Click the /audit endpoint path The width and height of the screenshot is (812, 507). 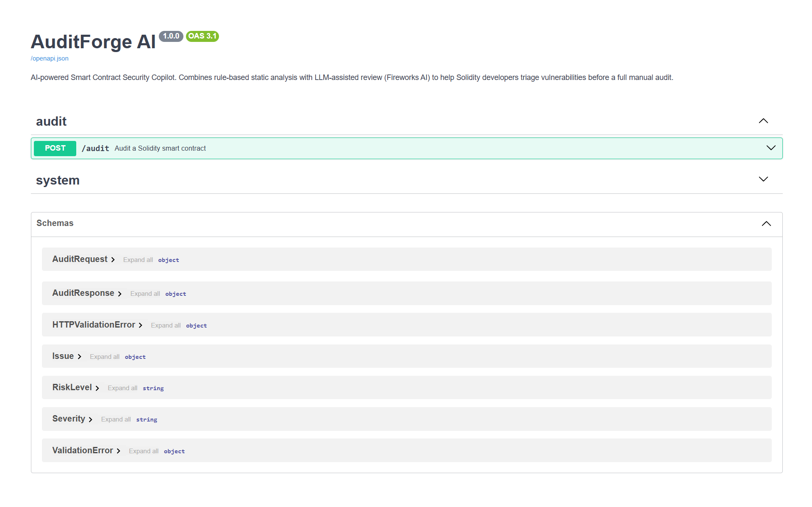point(95,149)
